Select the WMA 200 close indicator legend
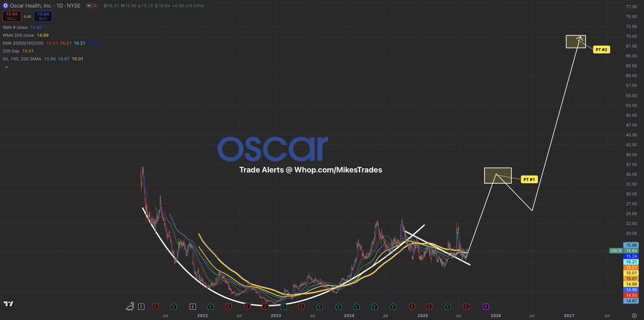The width and height of the screenshot is (644, 320). [x=18, y=35]
